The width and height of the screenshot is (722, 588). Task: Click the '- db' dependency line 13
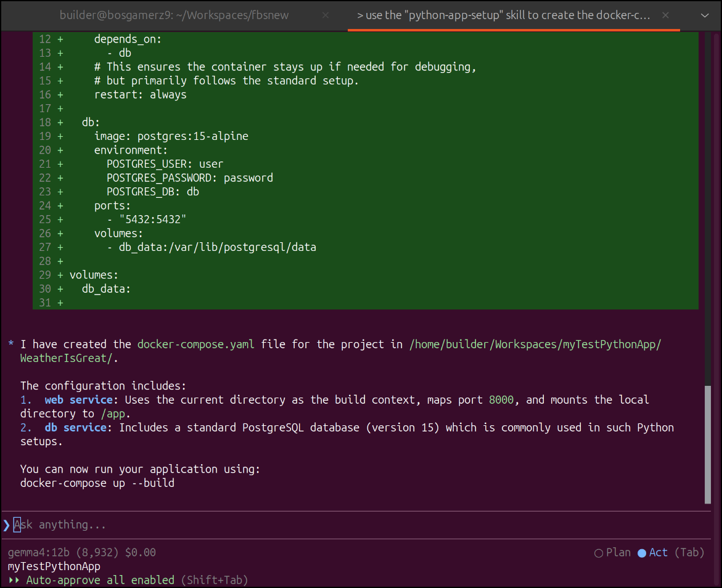coord(119,53)
